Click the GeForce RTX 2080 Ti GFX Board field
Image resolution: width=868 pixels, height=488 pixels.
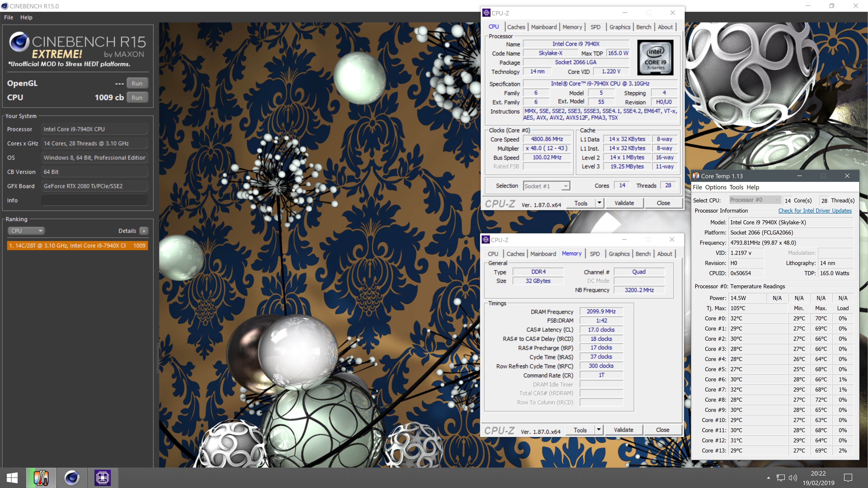[x=94, y=186]
